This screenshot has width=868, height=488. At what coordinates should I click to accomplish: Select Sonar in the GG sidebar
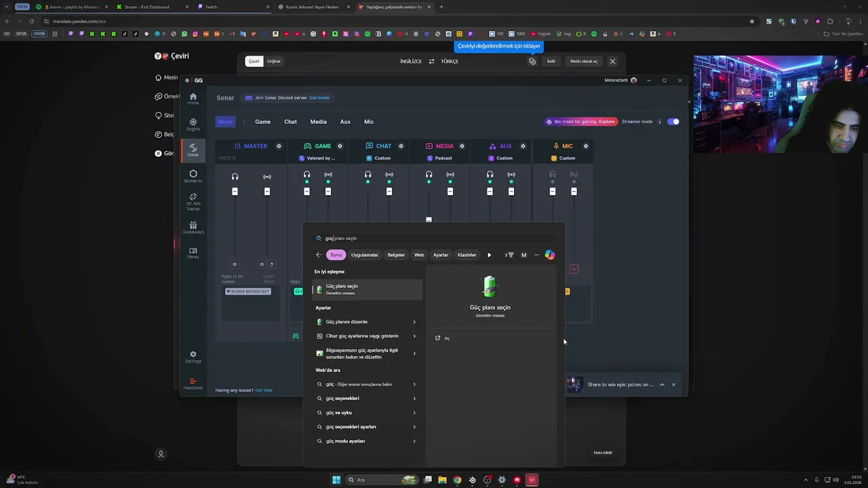(x=193, y=150)
